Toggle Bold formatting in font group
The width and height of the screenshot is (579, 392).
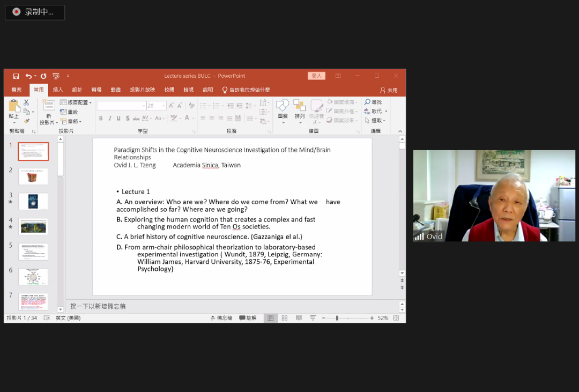[x=101, y=119]
